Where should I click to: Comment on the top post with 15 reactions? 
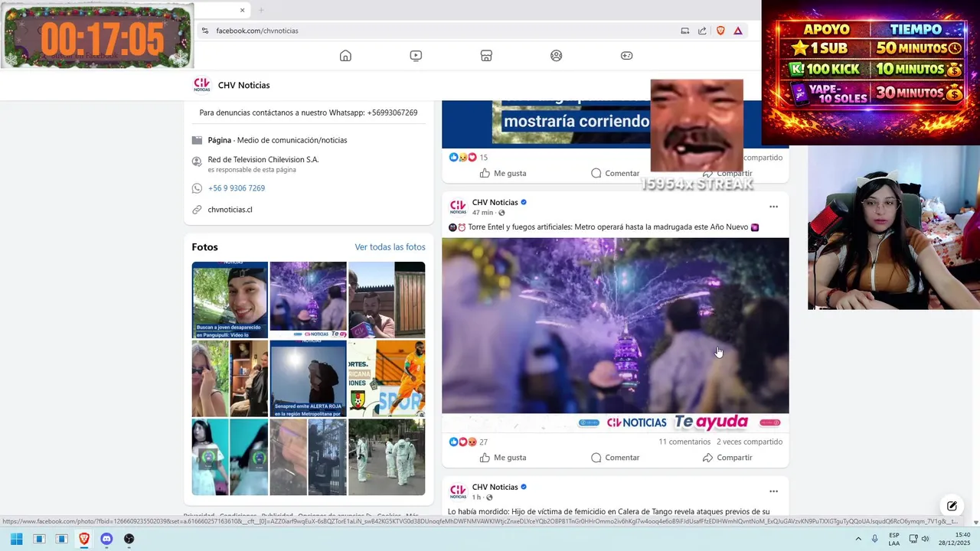(615, 174)
